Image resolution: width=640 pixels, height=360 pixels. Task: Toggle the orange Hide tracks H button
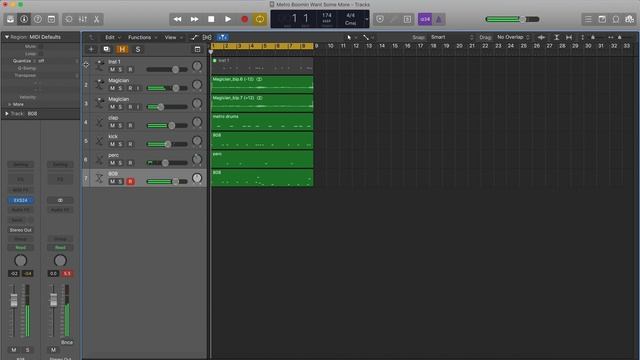[x=122, y=49]
